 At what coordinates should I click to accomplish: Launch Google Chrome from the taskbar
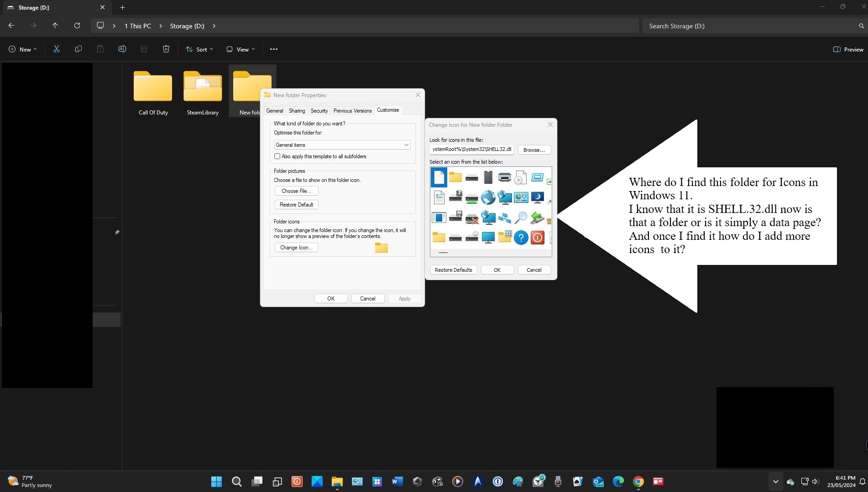click(x=638, y=482)
